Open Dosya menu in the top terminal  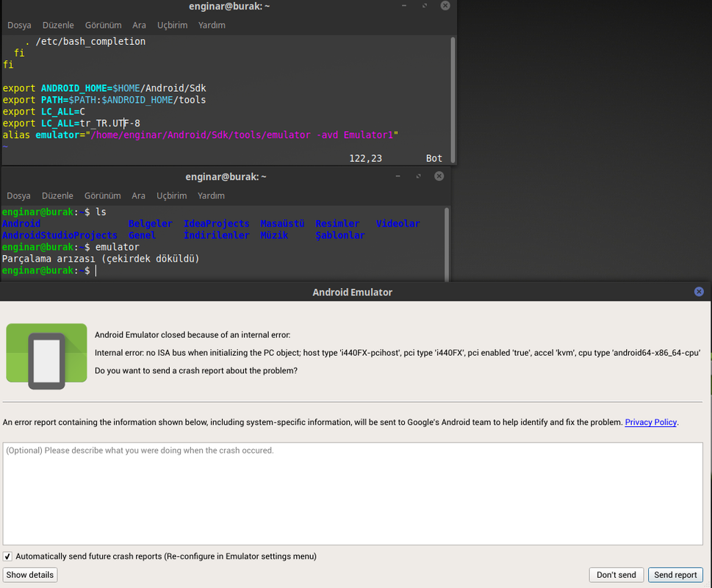click(x=19, y=26)
